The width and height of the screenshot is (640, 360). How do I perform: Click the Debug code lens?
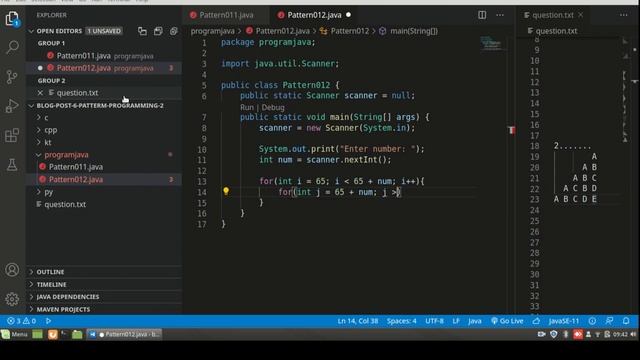pyautogui.click(x=273, y=107)
